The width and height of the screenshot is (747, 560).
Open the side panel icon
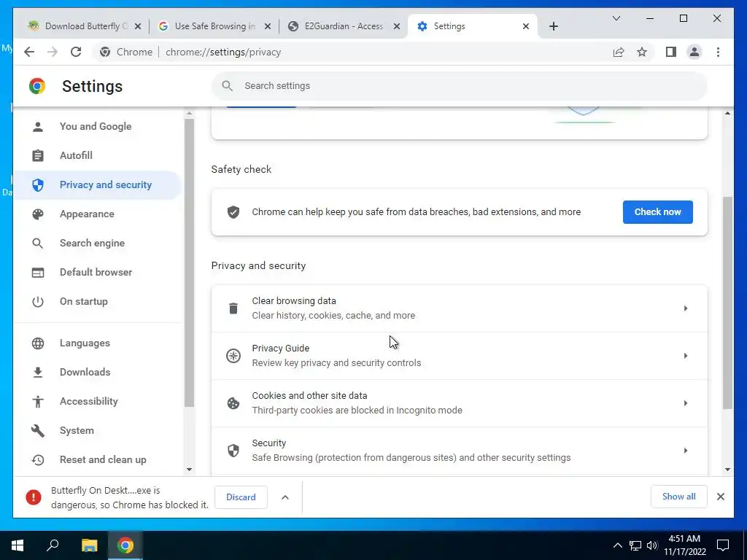671,52
